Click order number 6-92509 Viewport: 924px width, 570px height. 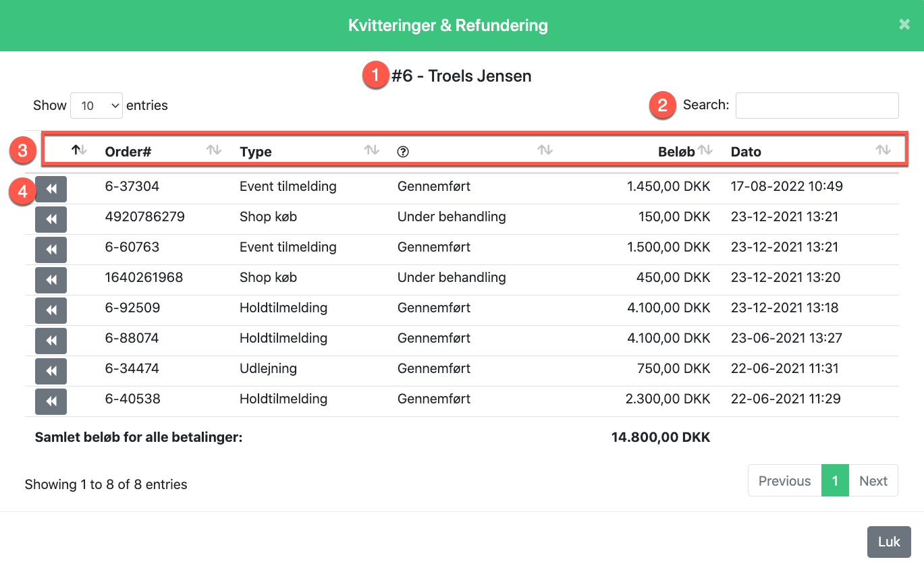pyautogui.click(x=133, y=308)
